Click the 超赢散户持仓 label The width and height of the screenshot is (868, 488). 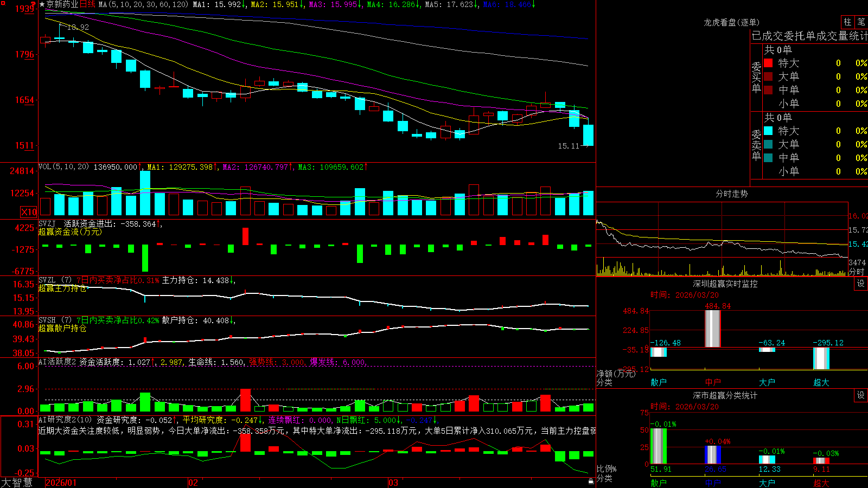(62, 328)
